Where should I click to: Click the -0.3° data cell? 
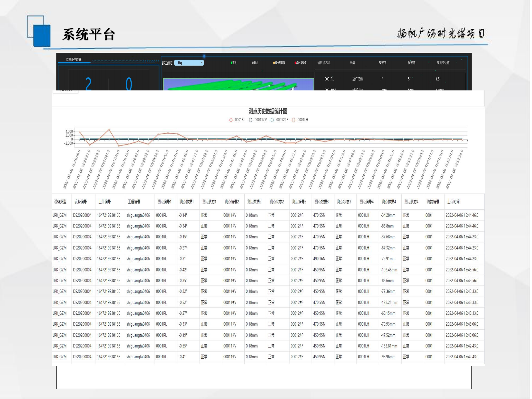click(182, 259)
